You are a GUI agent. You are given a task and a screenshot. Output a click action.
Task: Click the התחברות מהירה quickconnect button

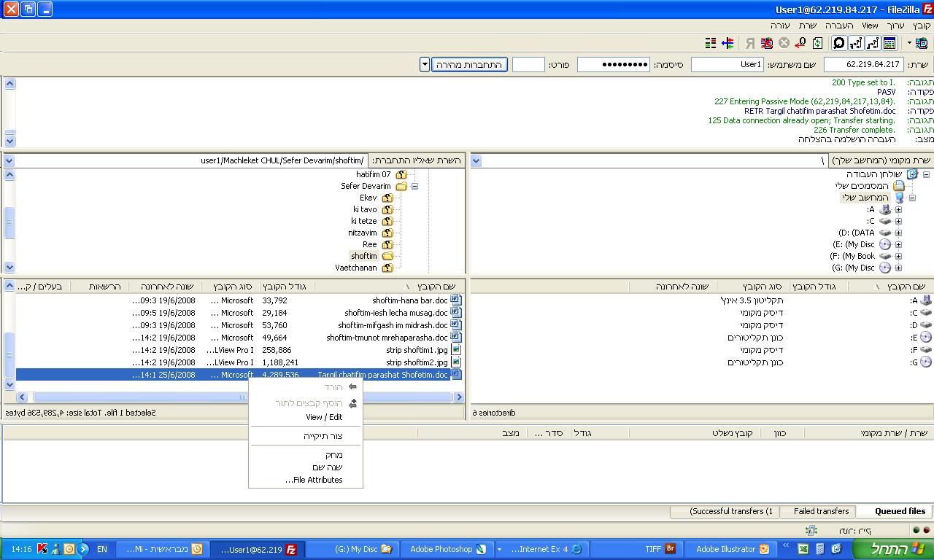[471, 65]
